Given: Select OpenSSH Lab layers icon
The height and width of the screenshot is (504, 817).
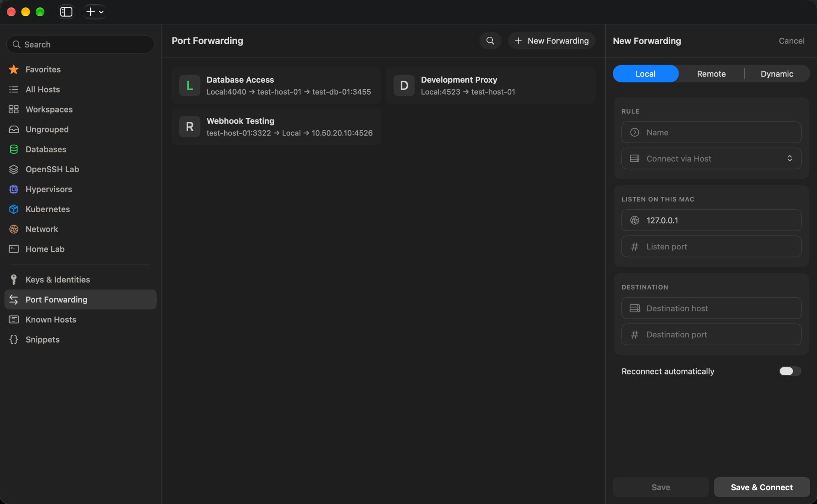Looking at the screenshot, I should click(14, 169).
